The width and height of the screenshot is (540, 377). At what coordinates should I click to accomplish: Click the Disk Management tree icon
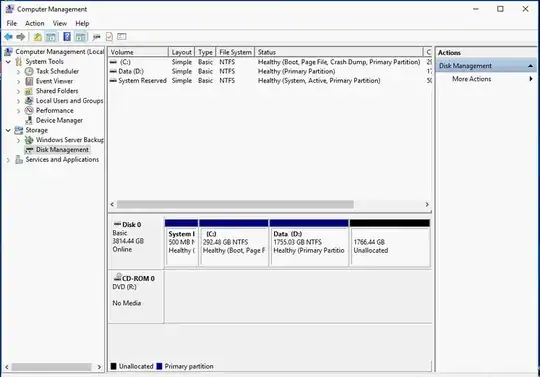click(30, 150)
